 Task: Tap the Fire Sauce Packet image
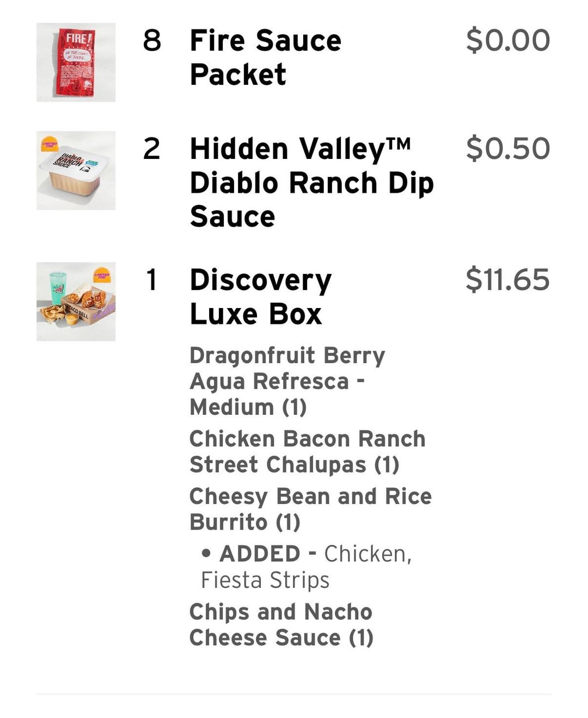click(x=76, y=62)
